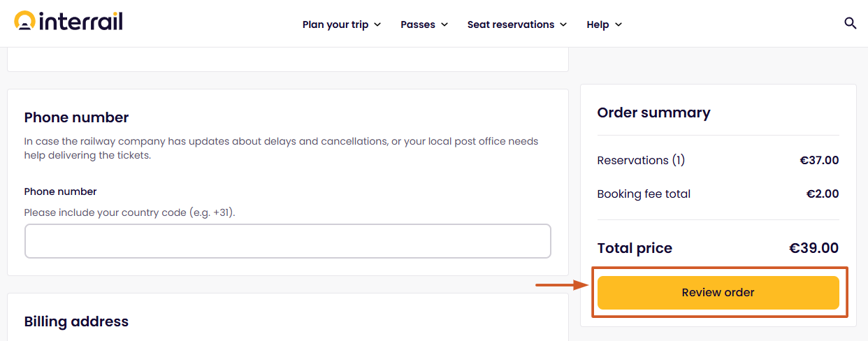The width and height of the screenshot is (868, 341).
Task: Click the €39.00 total price amount
Action: tap(813, 248)
